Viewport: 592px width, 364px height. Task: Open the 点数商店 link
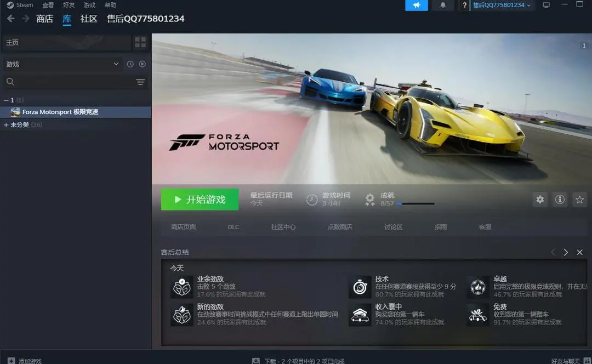point(340,227)
